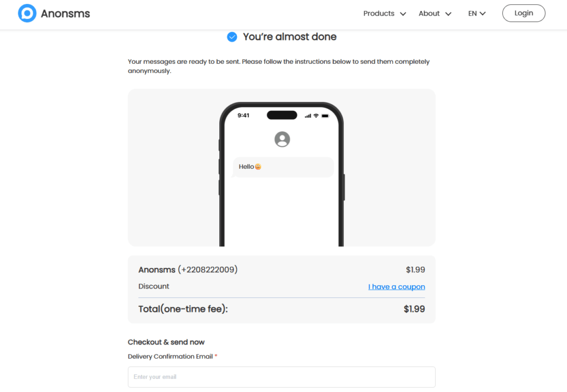Click the Anonsms logo icon

(x=27, y=13)
